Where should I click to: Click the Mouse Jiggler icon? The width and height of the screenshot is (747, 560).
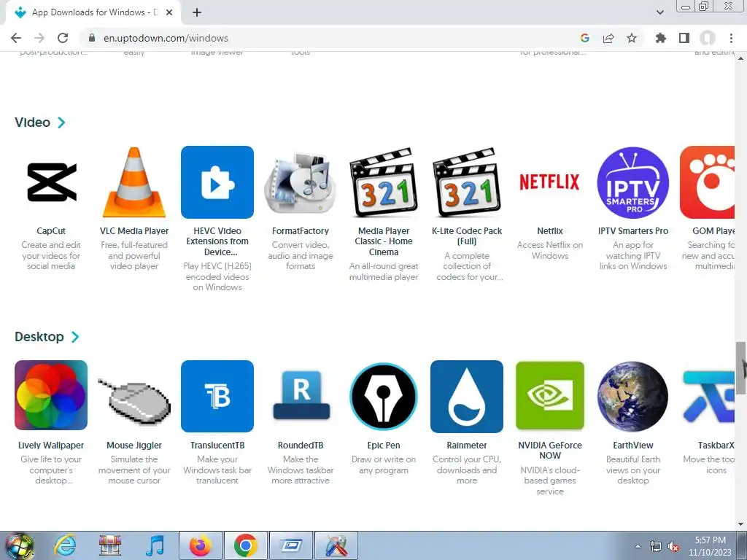click(134, 402)
